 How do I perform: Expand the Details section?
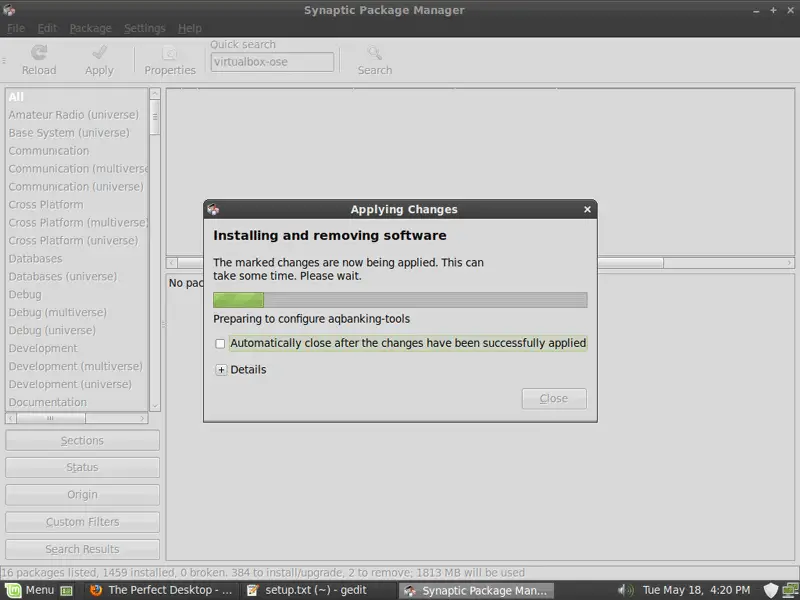click(x=221, y=370)
